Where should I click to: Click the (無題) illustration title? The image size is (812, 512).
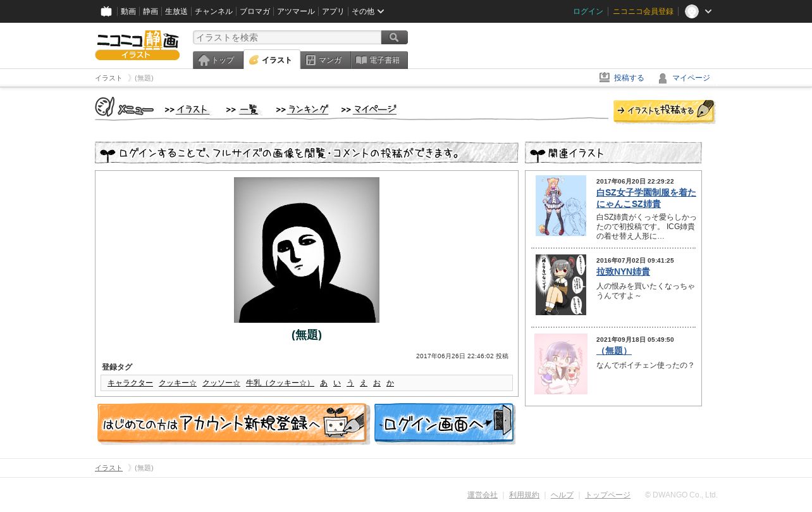click(x=307, y=335)
